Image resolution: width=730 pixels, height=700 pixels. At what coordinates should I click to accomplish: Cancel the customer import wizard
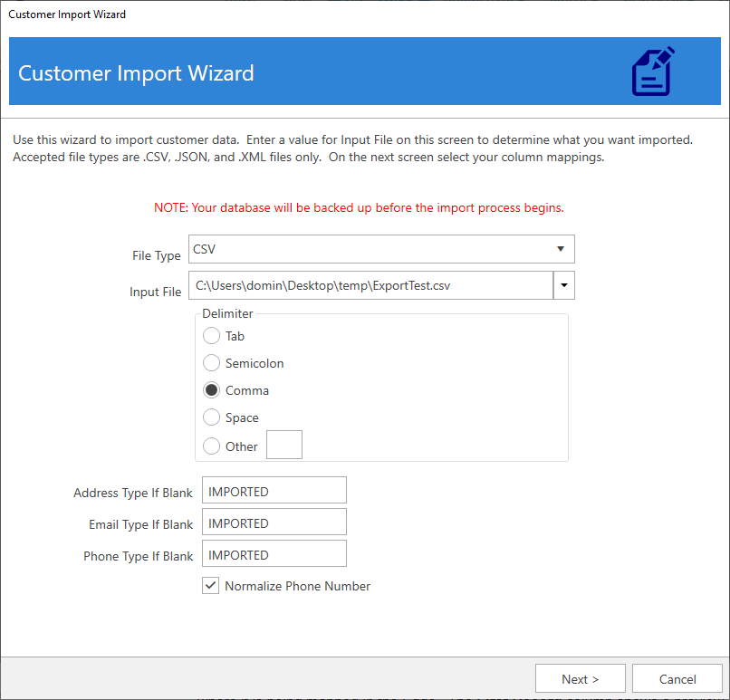tap(677, 678)
